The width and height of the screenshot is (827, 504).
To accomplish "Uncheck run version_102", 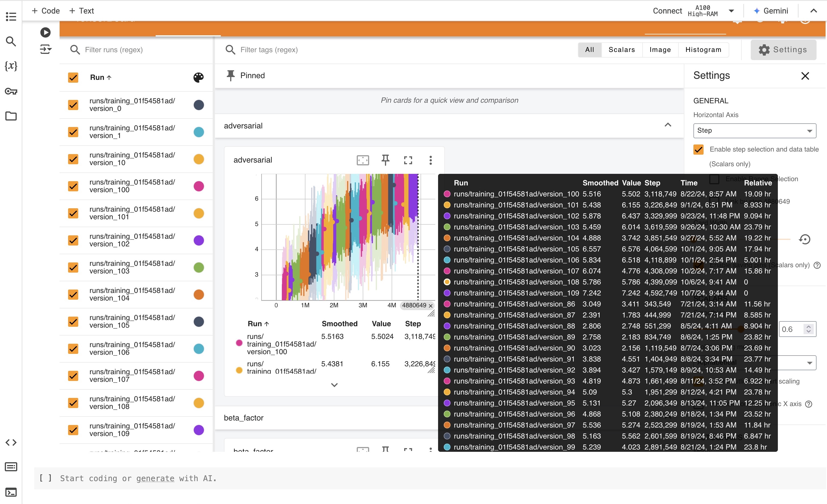I will click(73, 240).
